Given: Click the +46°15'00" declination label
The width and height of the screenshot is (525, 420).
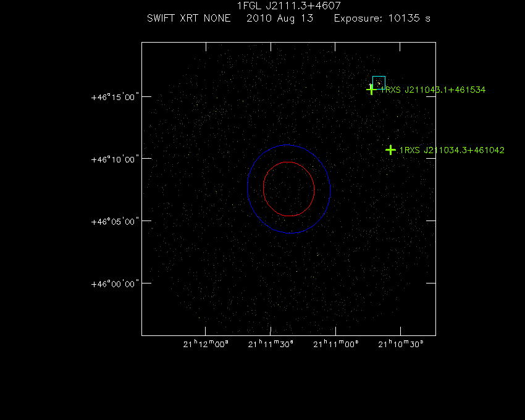Looking at the screenshot, I should coord(115,97).
